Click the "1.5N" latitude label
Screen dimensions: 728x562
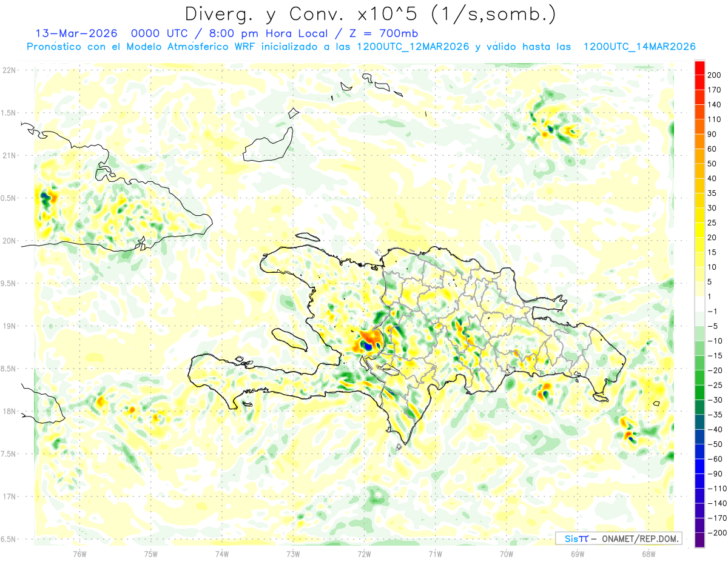point(9,113)
